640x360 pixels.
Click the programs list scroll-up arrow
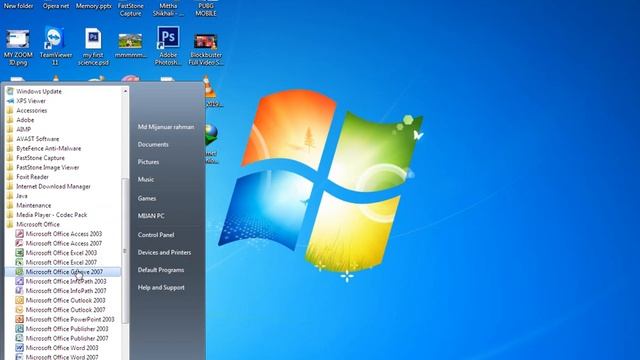(125, 91)
